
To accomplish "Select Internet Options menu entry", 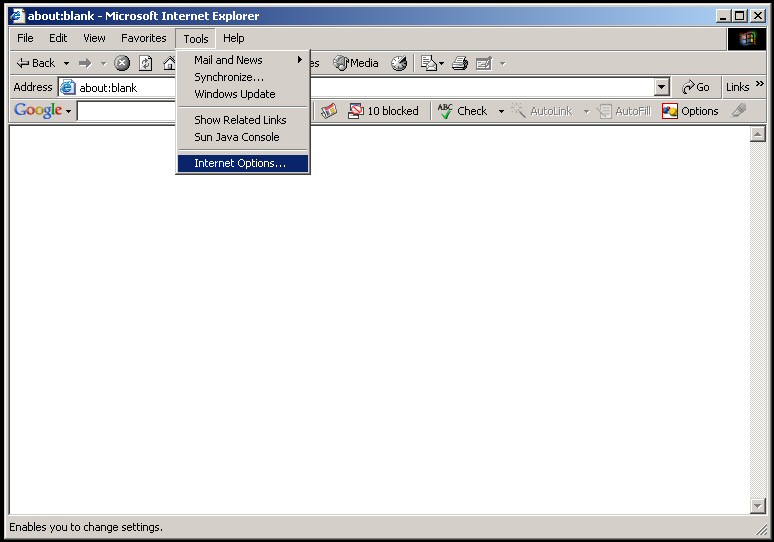I will [243, 163].
